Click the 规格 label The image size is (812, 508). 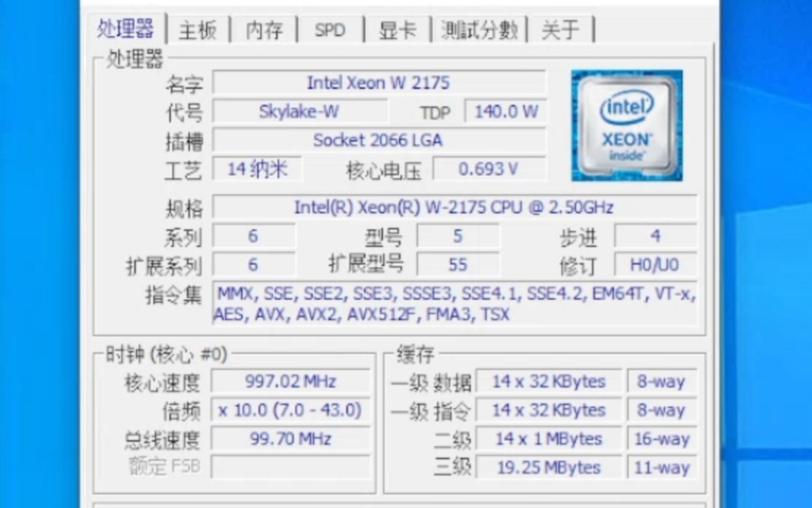pyautogui.click(x=184, y=208)
